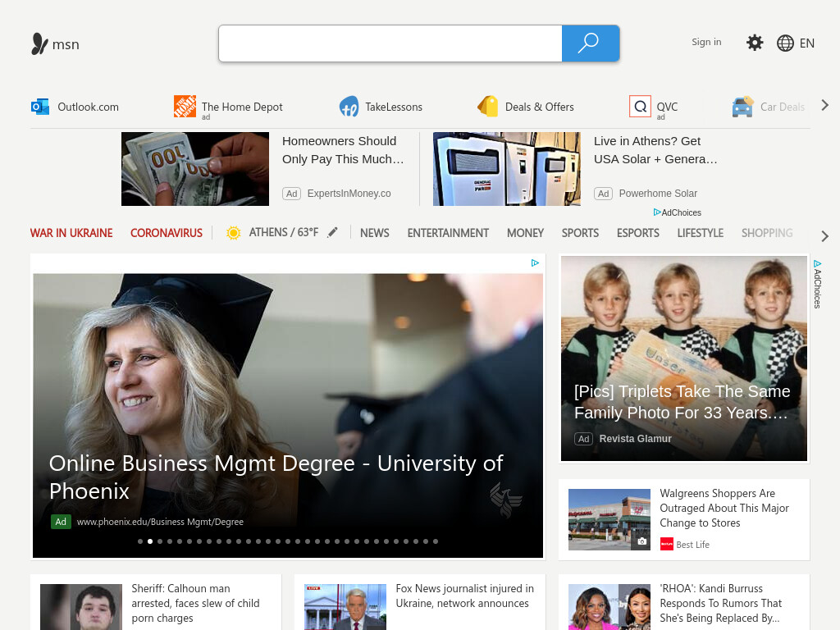
Task: Click the Deals & Offers tag icon
Action: [x=487, y=106]
